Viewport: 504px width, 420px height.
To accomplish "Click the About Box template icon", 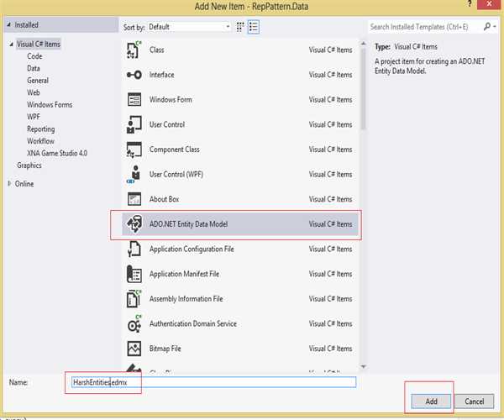I will click(x=134, y=200).
